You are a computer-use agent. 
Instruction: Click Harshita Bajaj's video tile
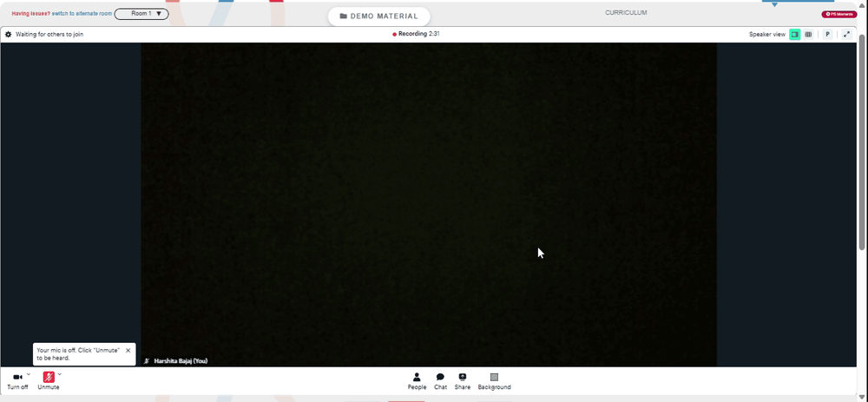[x=429, y=205]
